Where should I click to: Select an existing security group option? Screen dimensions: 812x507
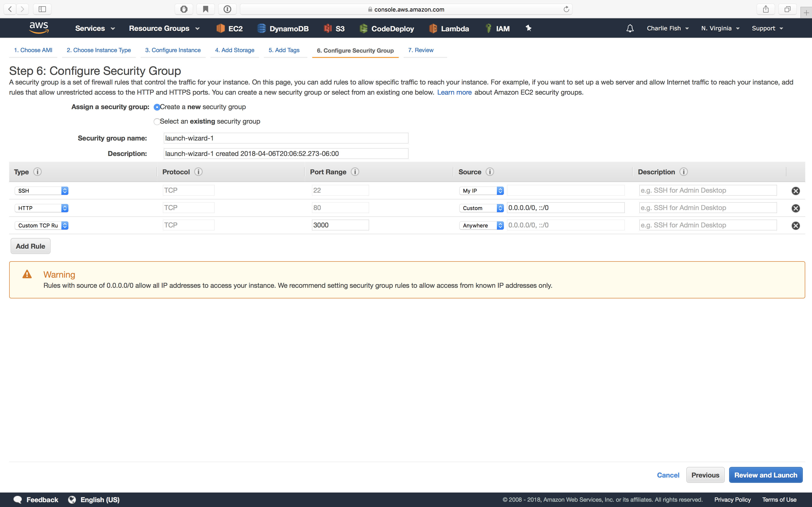[157, 121]
